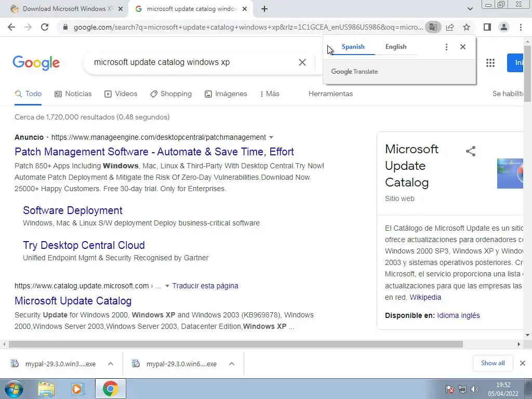Click the Chrome taskbar icon
This screenshot has width=532, height=399.
pyautogui.click(x=110, y=389)
